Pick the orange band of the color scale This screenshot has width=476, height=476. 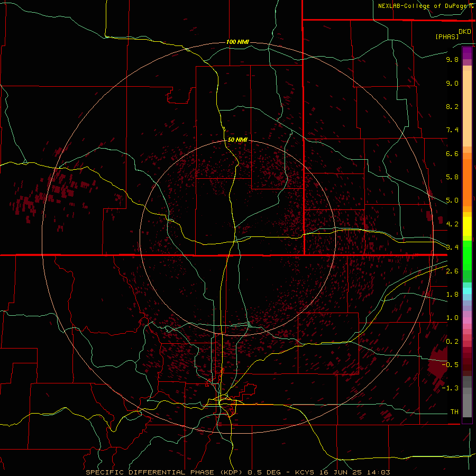tap(467, 182)
